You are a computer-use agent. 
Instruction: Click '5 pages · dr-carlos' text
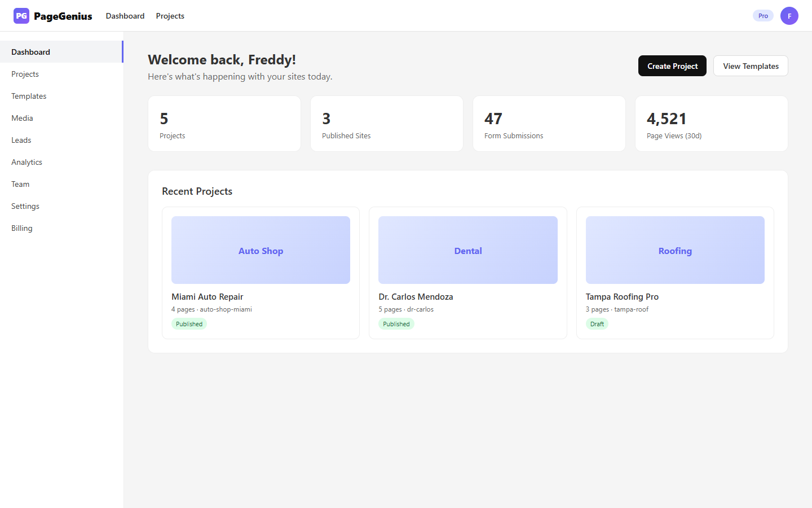(x=406, y=309)
